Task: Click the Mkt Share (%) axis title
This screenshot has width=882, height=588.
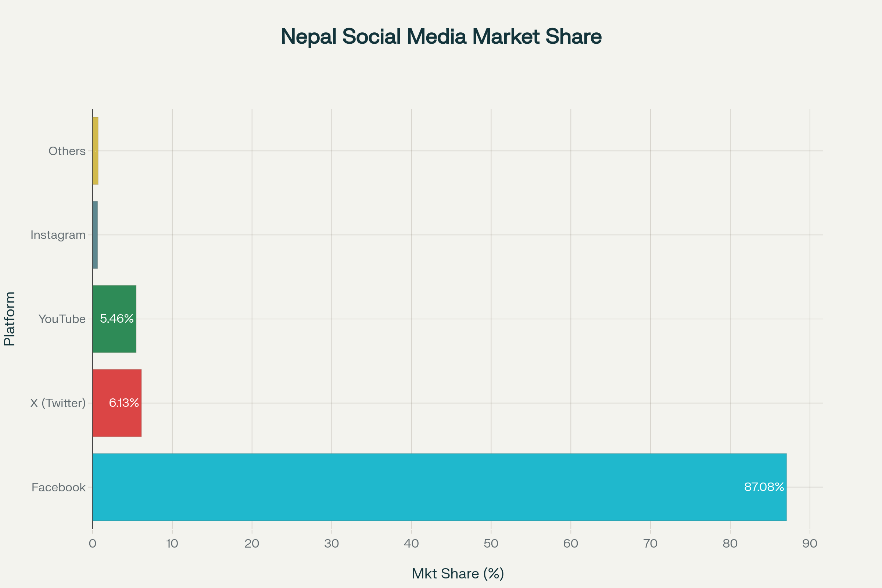Action: [x=458, y=574]
